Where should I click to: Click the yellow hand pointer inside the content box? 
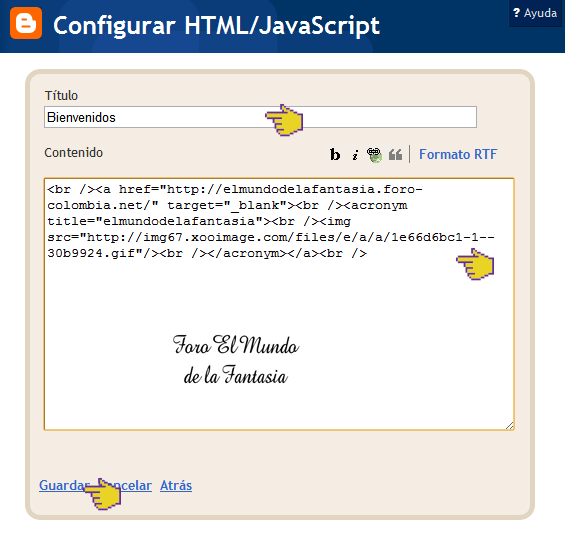coord(475,264)
